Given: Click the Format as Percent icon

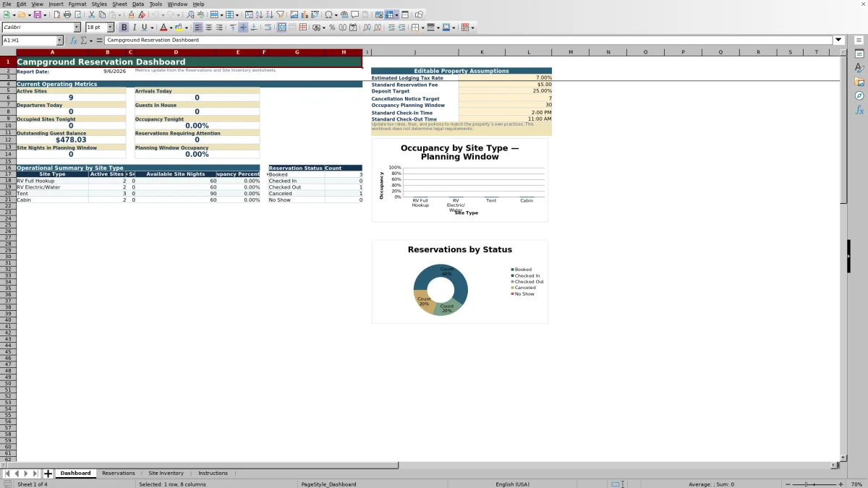Looking at the screenshot, I should (x=332, y=27).
